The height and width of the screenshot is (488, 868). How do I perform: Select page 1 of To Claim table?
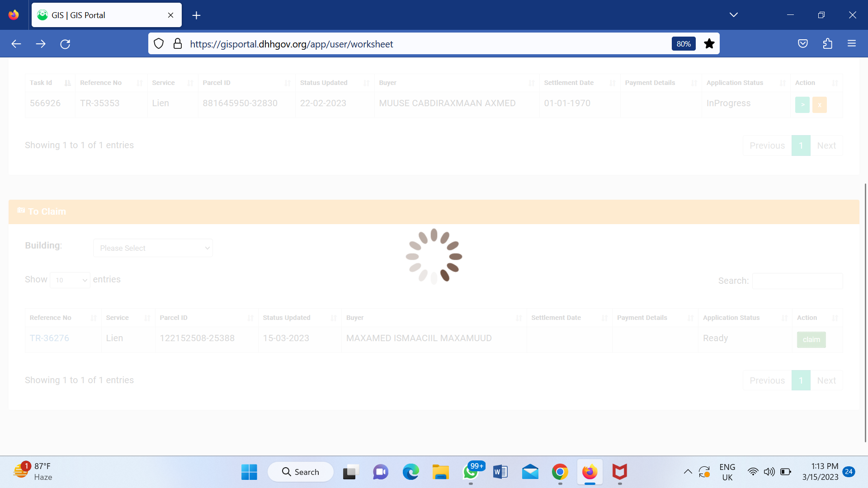pyautogui.click(x=801, y=380)
